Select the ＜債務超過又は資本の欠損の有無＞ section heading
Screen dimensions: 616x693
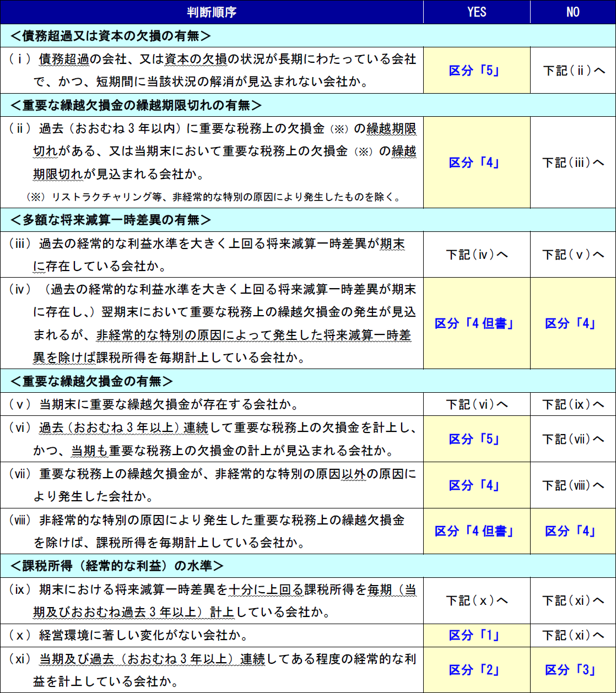(x=111, y=36)
